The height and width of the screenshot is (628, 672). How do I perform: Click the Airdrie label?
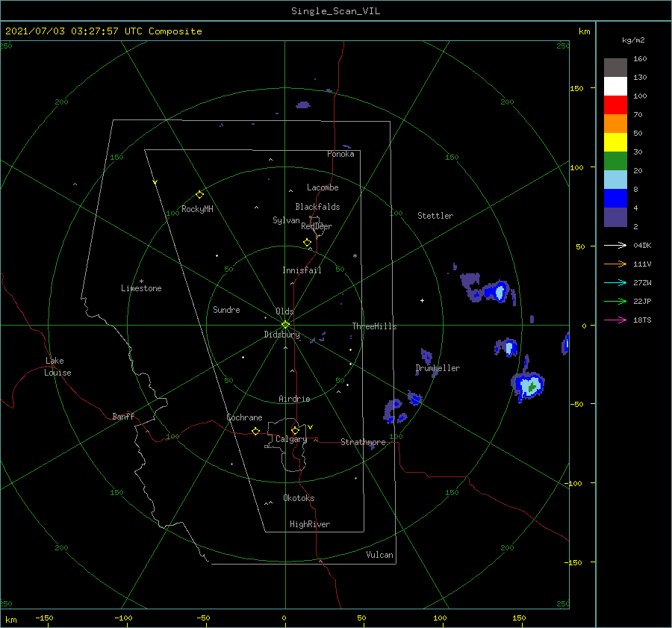(294, 399)
